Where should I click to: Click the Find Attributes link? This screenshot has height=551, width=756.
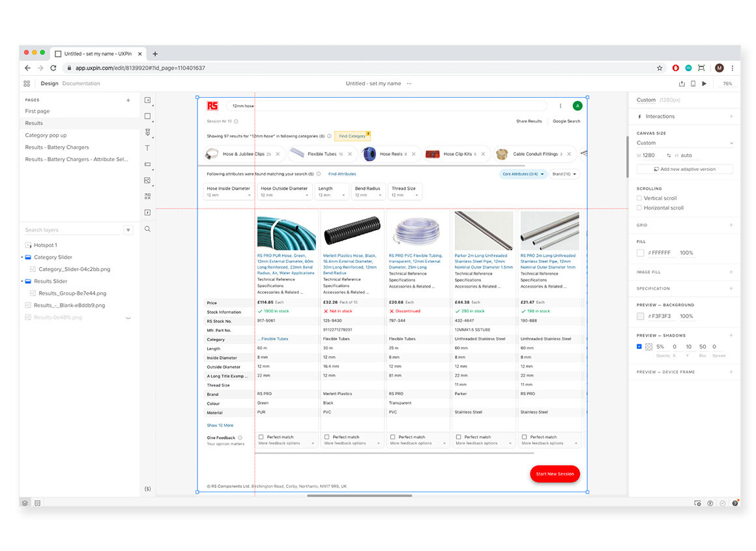click(x=342, y=174)
